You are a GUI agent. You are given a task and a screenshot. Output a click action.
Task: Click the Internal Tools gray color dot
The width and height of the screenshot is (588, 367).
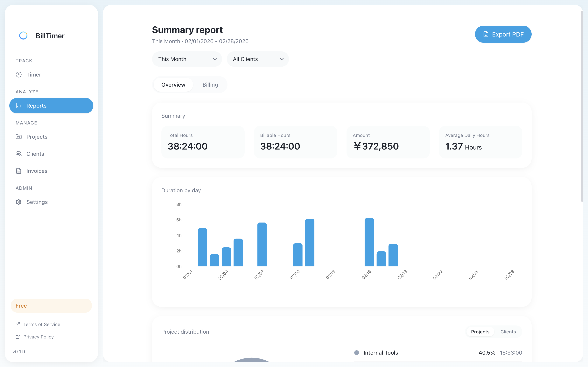[x=356, y=353]
